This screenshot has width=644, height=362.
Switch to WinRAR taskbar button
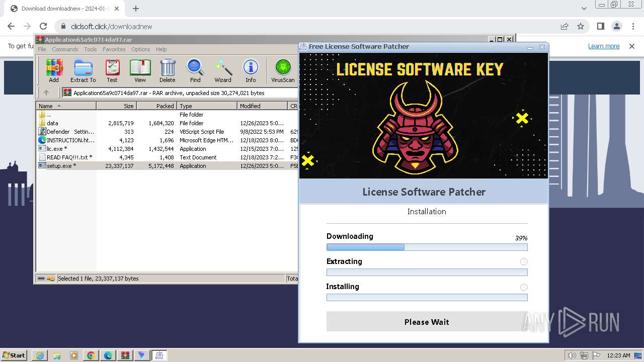125,355
